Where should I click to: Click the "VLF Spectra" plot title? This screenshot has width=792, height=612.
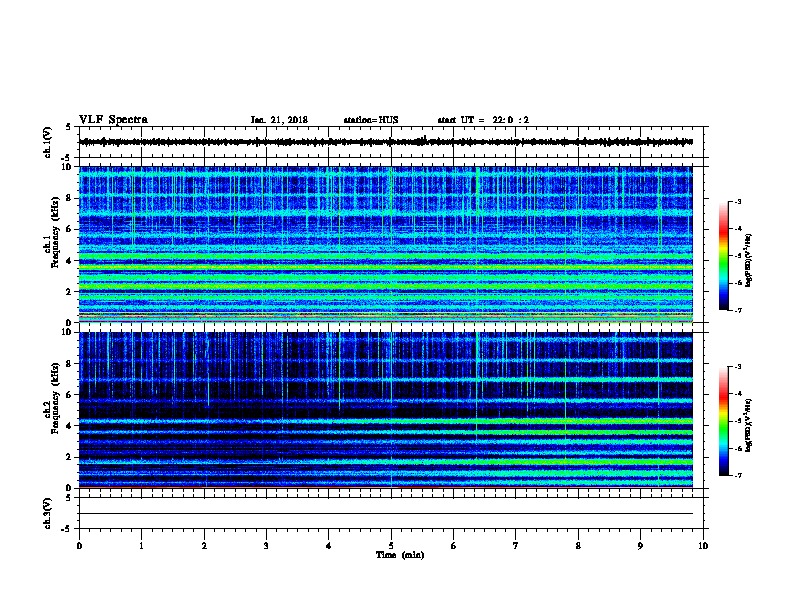click(x=113, y=120)
